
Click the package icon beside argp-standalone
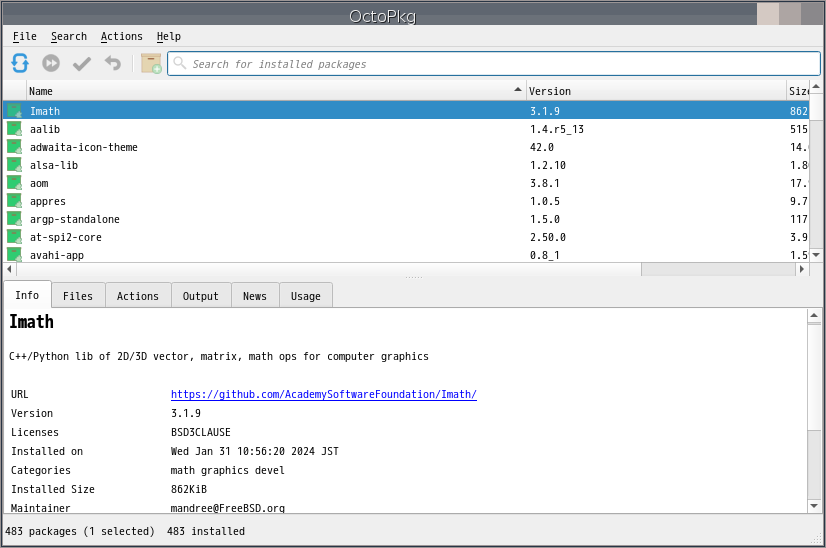pos(14,219)
